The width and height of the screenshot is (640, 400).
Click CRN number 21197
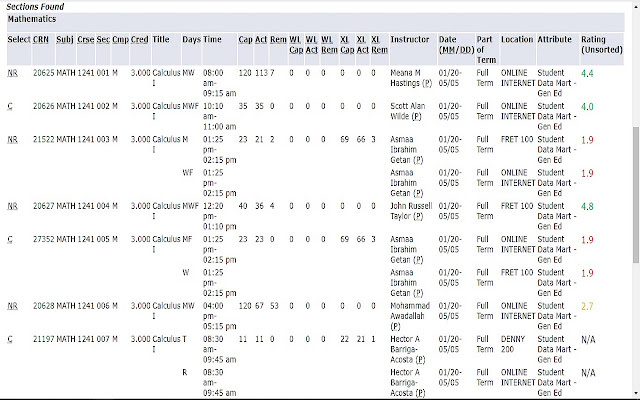[x=44, y=339]
